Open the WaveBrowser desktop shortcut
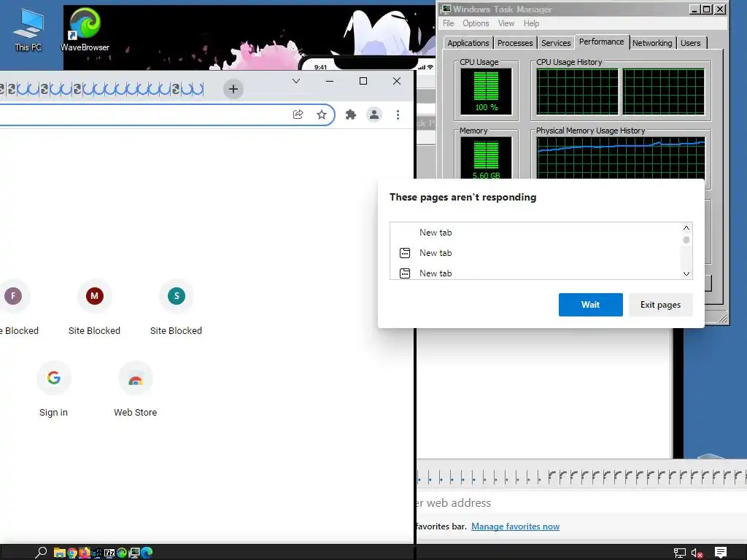This screenshot has height=560, width=747. (85, 29)
